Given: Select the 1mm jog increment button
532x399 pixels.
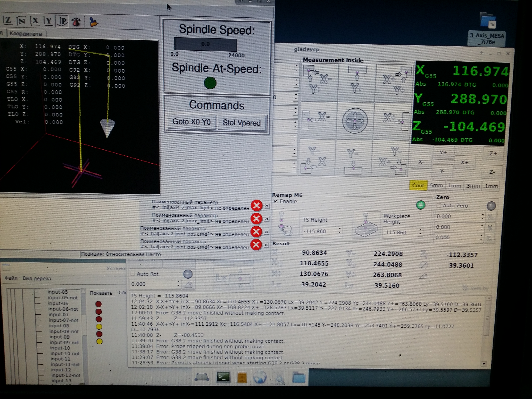Looking at the screenshot, I should [454, 186].
